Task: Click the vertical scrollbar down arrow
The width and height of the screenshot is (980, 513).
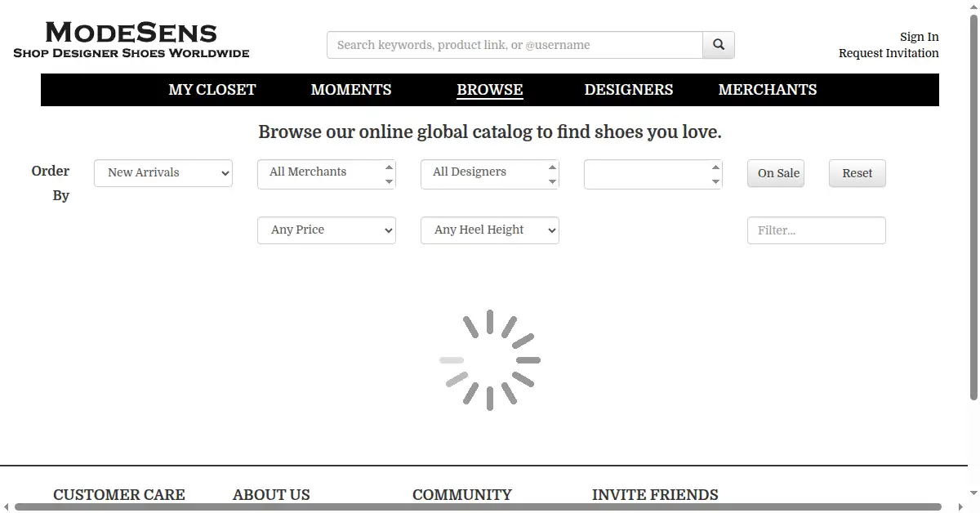Action: pyautogui.click(x=973, y=494)
